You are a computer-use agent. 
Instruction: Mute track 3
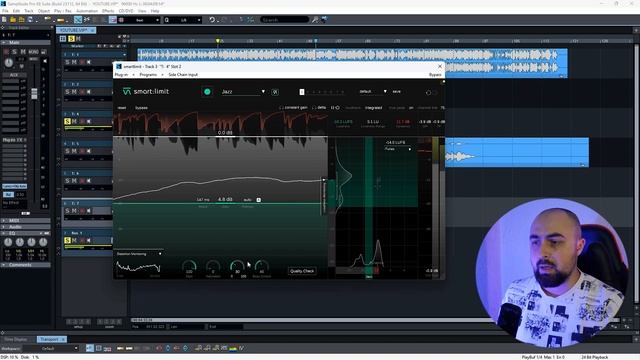click(x=74, y=121)
